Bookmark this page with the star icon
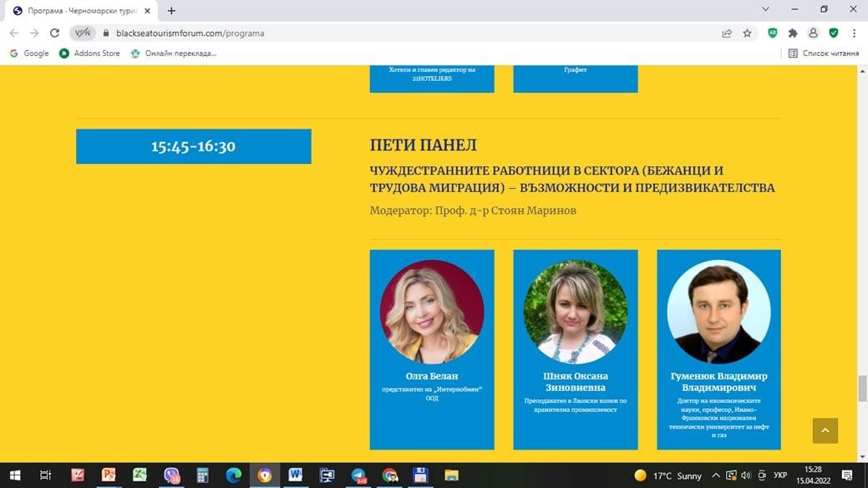Image resolution: width=868 pixels, height=488 pixels. tap(748, 33)
